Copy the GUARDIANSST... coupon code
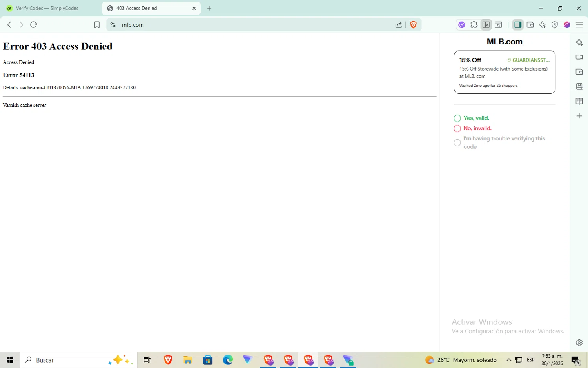The height and width of the screenshot is (368, 588). [x=528, y=60]
